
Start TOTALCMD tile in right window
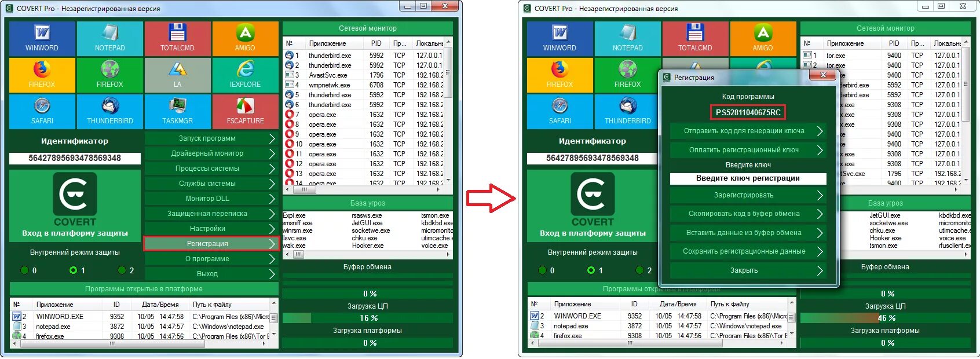click(696, 39)
